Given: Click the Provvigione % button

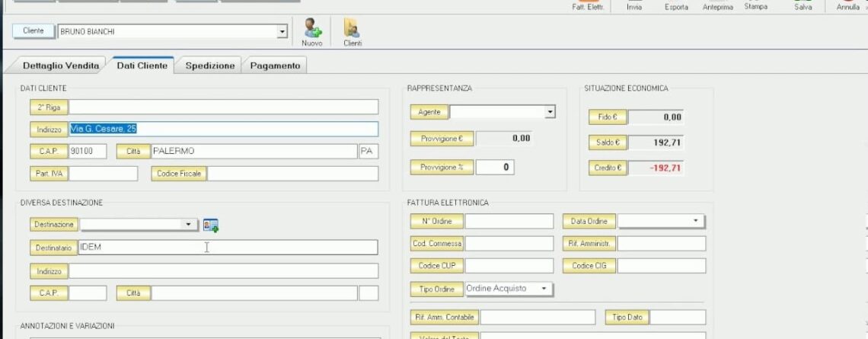Looking at the screenshot, I should click(x=442, y=168).
